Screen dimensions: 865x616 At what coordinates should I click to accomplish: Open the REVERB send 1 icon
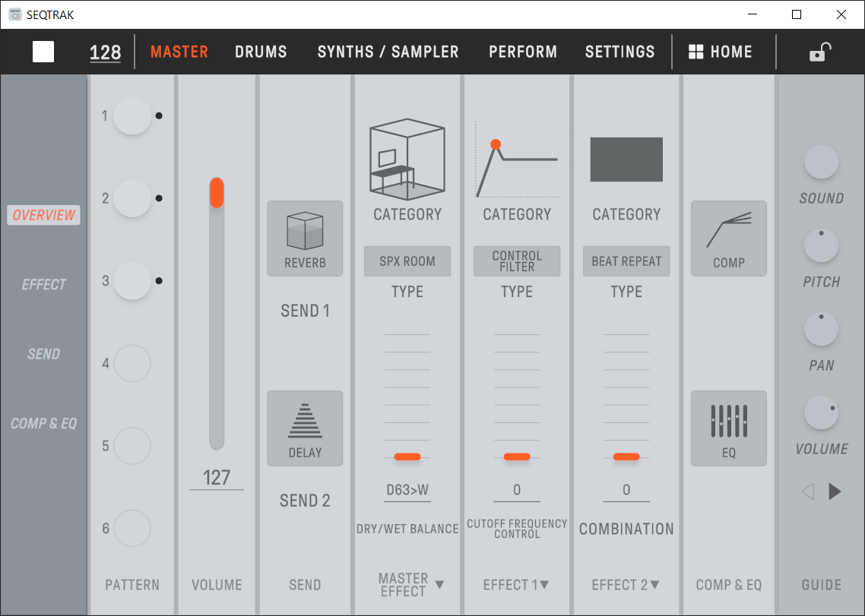[305, 239]
